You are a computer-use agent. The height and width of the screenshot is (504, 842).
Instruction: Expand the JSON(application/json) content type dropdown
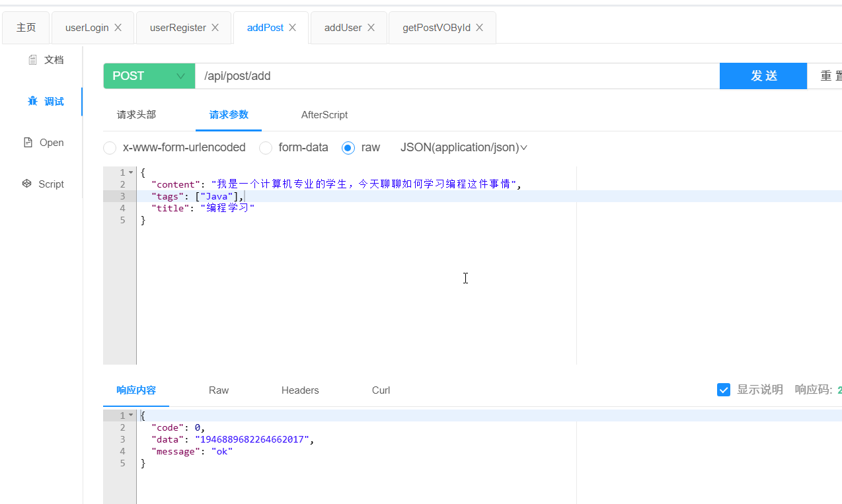(x=463, y=148)
